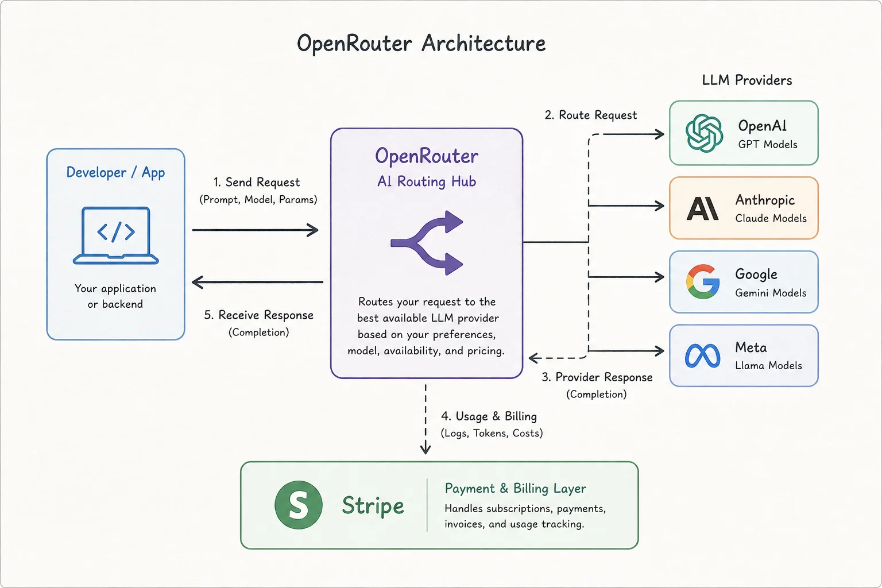882x588 pixels.
Task: Click the 'AI Routing Hub' subtitle
Action: [427, 182]
